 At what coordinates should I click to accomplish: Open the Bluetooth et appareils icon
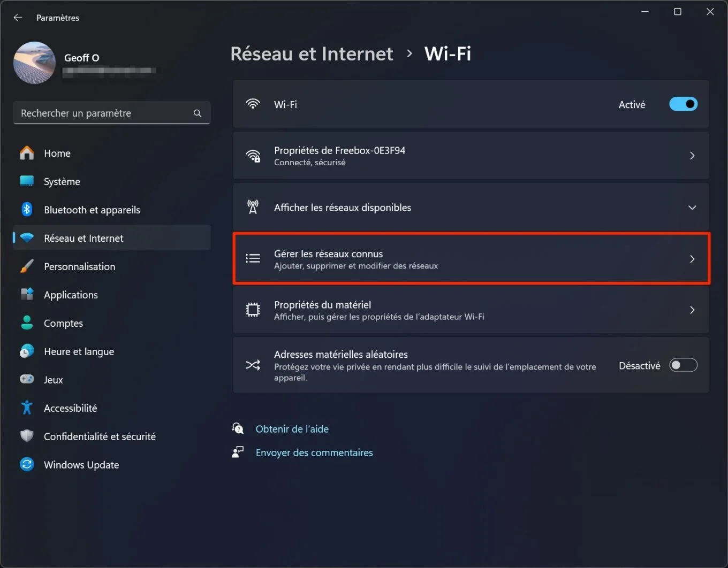click(27, 210)
